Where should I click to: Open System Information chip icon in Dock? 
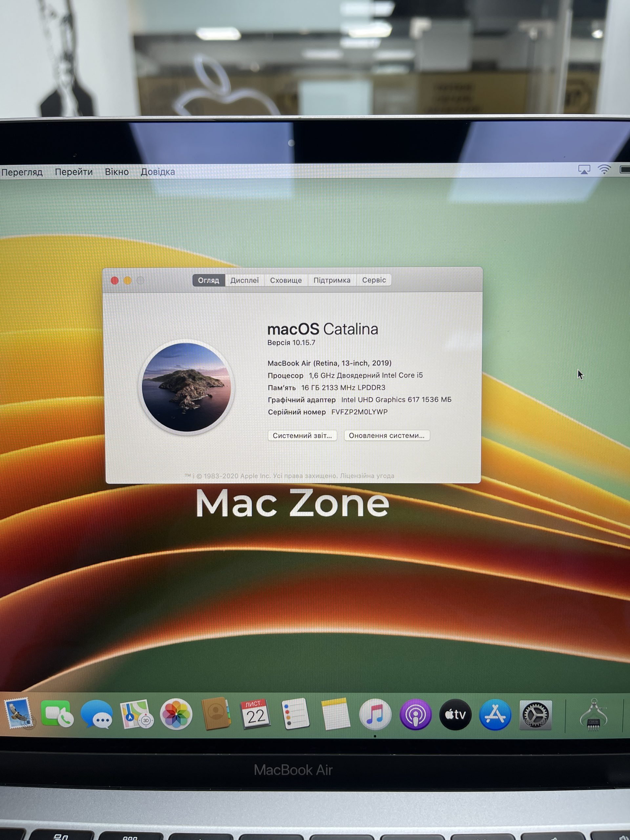coord(594,715)
